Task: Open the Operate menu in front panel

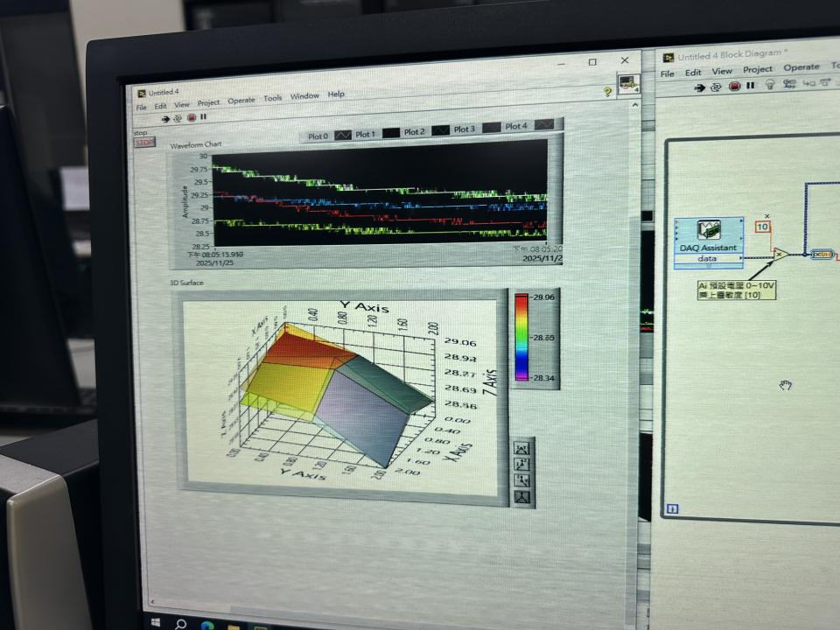Action: (241, 101)
